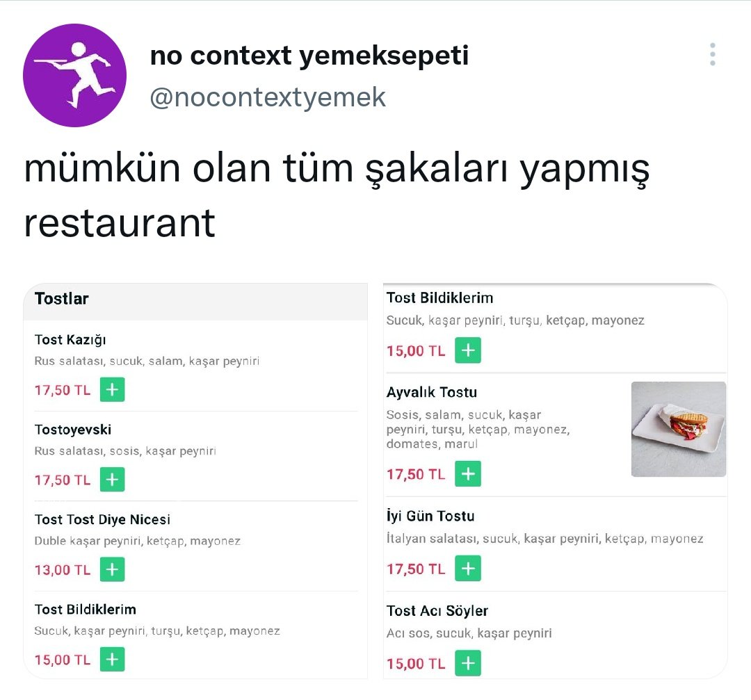
Task: Open the @nocontextyemek handle link
Action: 268,97
